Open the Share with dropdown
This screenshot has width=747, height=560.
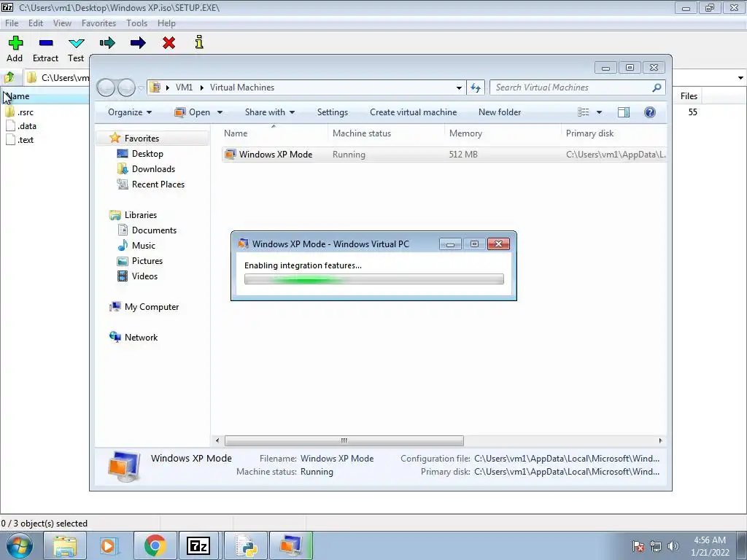[x=270, y=112]
